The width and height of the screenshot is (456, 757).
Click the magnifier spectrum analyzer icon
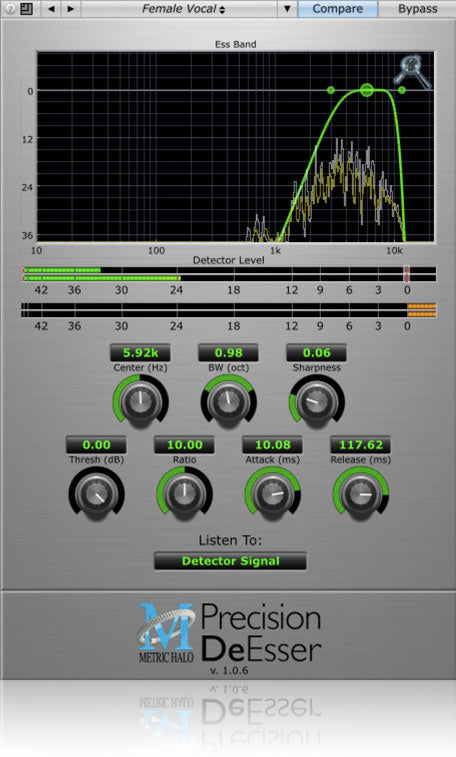coord(412,72)
